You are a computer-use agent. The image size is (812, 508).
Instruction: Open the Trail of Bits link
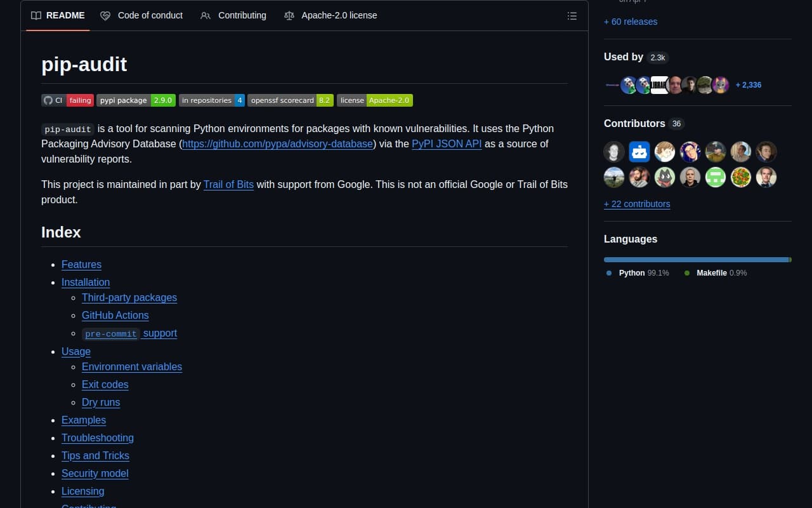pos(228,184)
